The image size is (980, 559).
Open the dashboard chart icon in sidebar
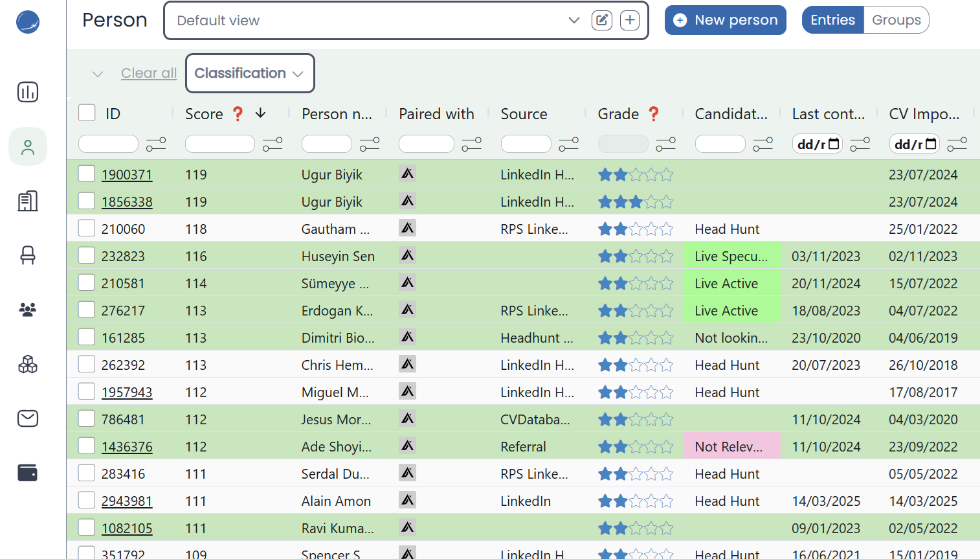tap(28, 92)
